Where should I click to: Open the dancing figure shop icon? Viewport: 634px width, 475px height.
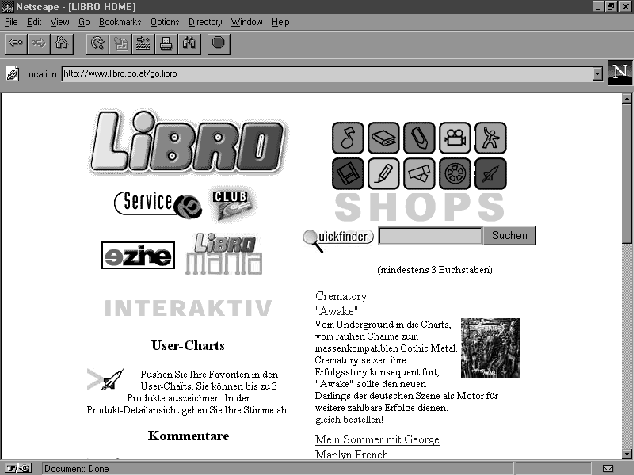pyautogui.click(x=490, y=138)
